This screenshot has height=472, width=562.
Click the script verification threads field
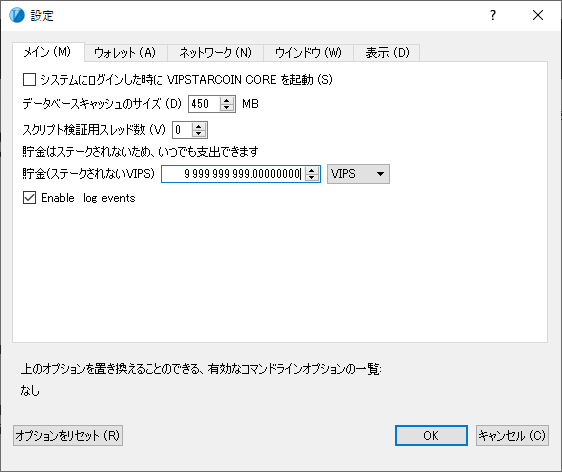tap(182, 130)
